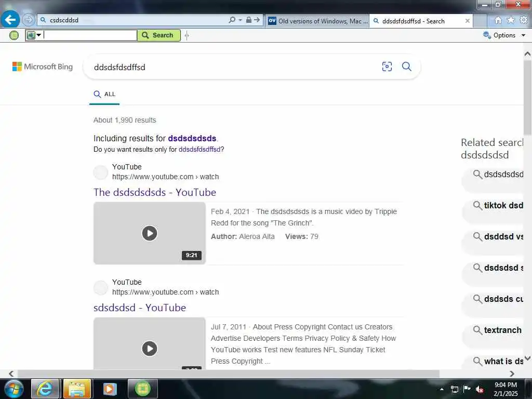Click results only for ddsdsfdsdffsd link
Screen dimensions: 532x399
click(199, 149)
